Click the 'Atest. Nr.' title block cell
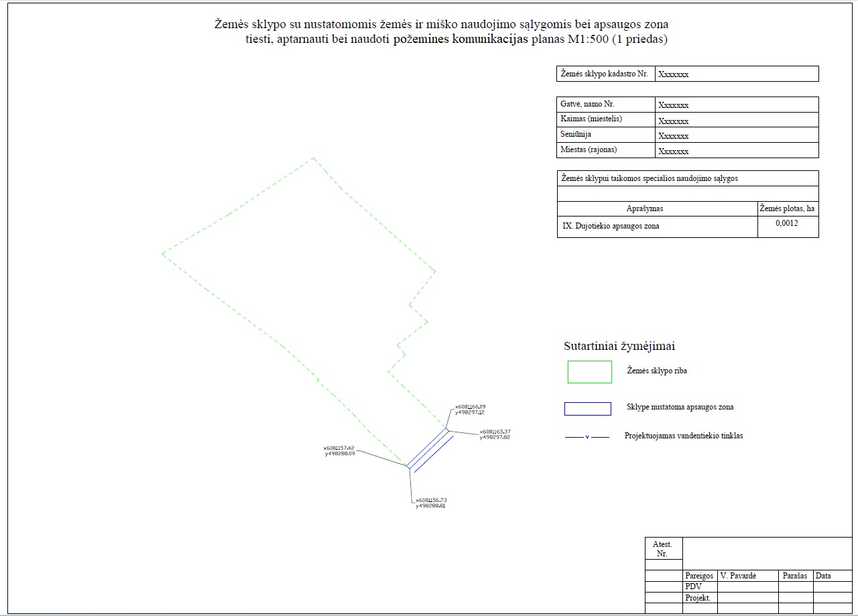This screenshot has height=616, width=858. (x=662, y=549)
